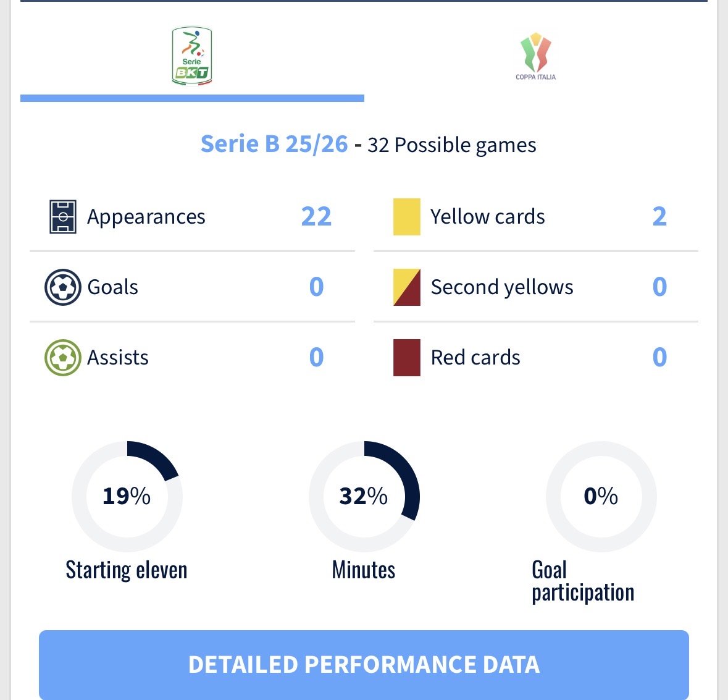Click the 19% Starting eleven ring
The height and width of the screenshot is (700, 728).
pyautogui.click(x=127, y=496)
